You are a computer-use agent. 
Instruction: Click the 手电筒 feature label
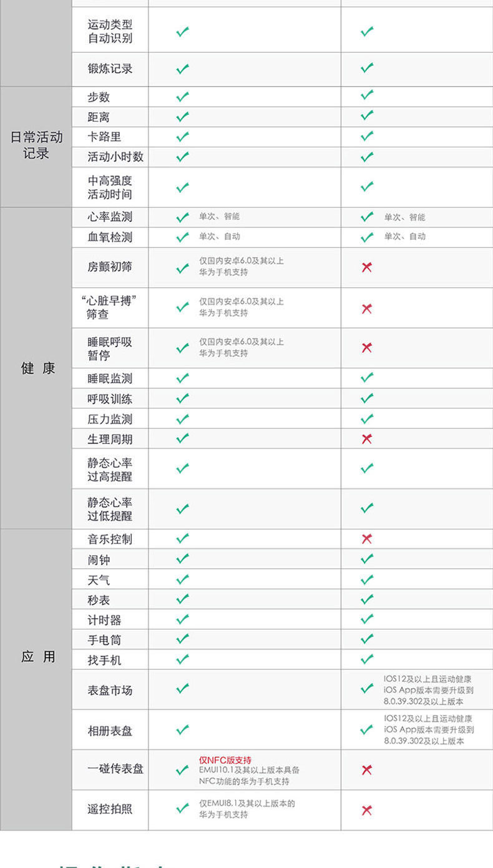tap(104, 640)
